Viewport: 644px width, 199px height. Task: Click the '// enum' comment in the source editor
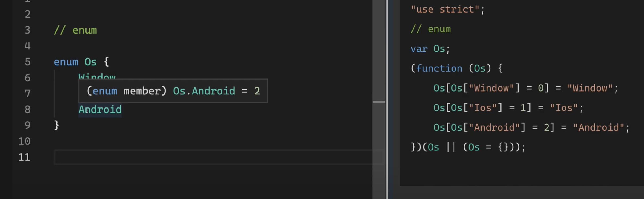click(75, 30)
